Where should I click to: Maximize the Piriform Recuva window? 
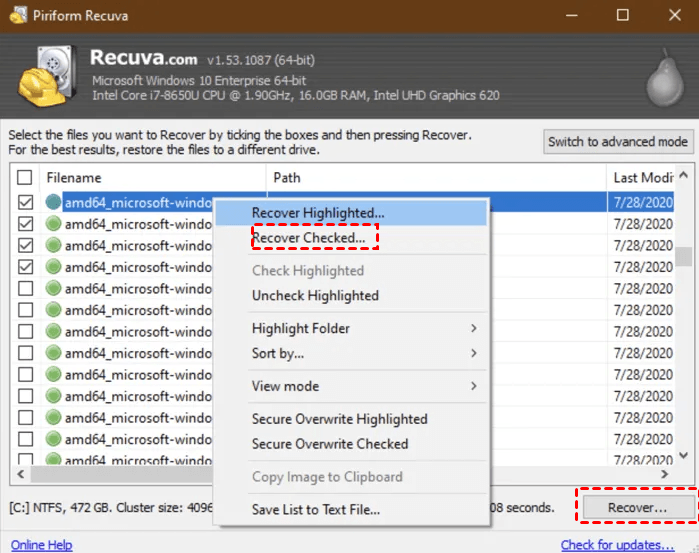623,15
